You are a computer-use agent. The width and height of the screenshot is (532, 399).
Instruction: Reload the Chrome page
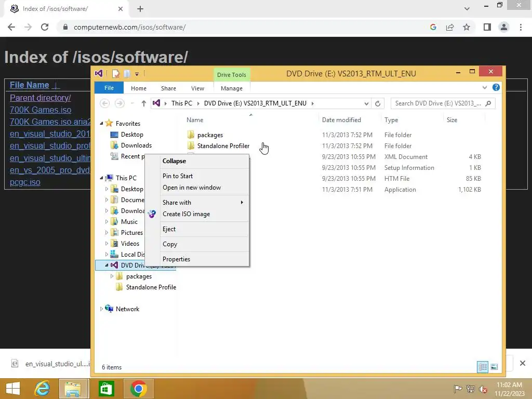tap(45, 27)
